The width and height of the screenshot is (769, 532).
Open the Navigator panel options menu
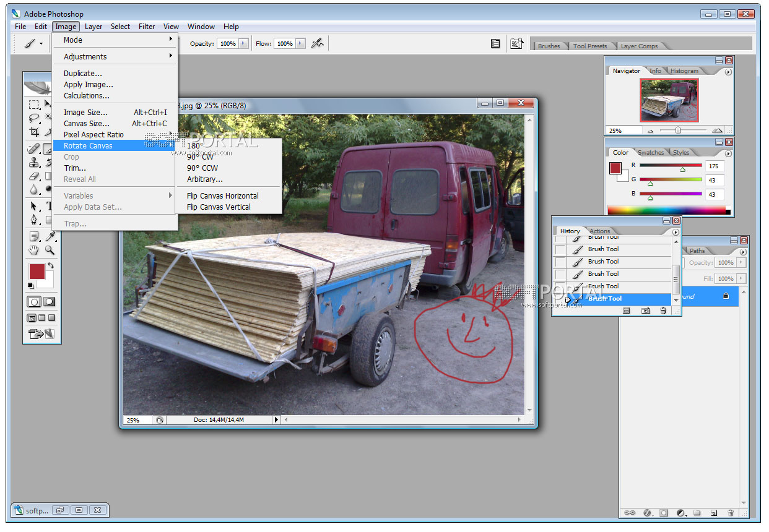pyautogui.click(x=728, y=72)
